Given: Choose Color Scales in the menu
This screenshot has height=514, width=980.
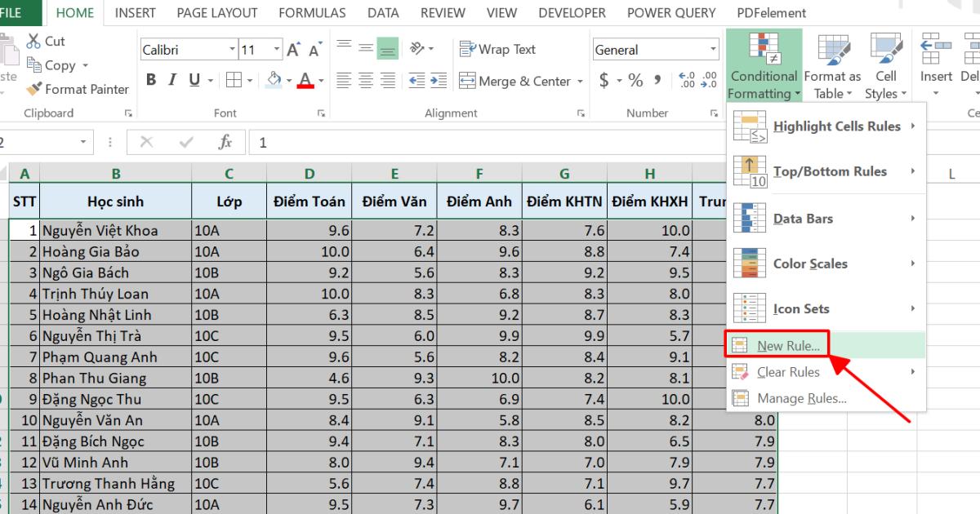Looking at the screenshot, I should [808, 264].
